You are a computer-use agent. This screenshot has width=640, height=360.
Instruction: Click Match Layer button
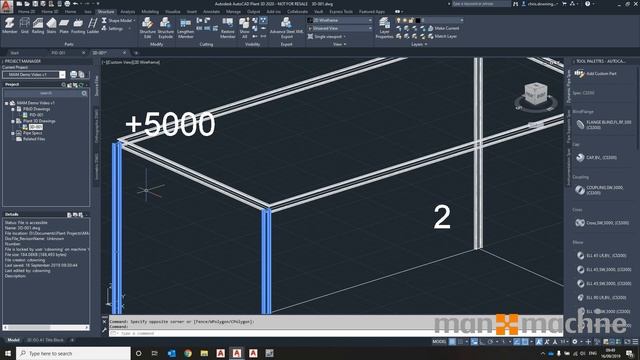tap(442, 36)
